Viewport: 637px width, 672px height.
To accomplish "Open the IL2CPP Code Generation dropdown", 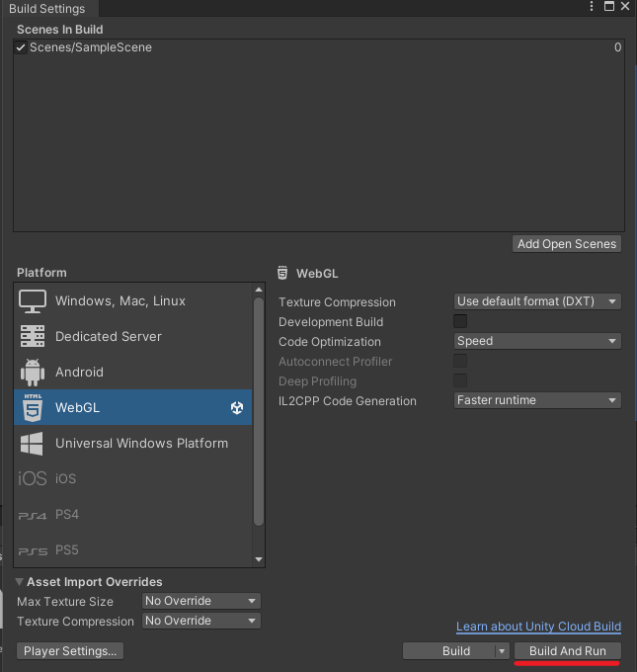I will (537, 400).
